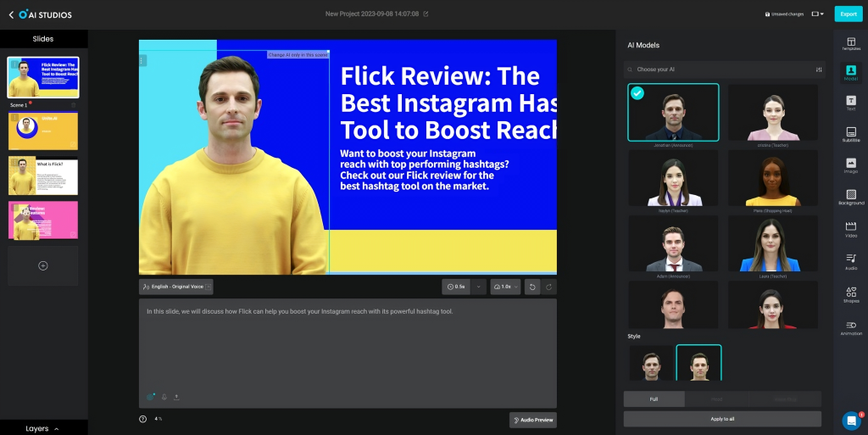This screenshot has width=868, height=435.
Task: Click the undo arrow icon
Action: pyautogui.click(x=531, y=287)
